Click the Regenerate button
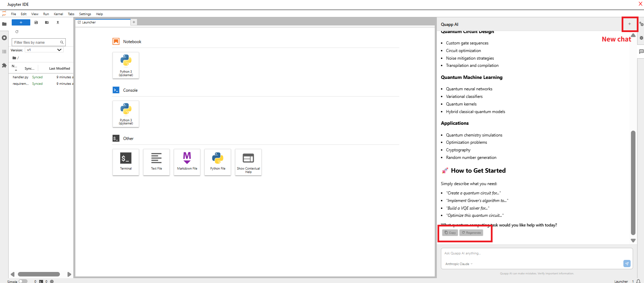 (471, 233)
